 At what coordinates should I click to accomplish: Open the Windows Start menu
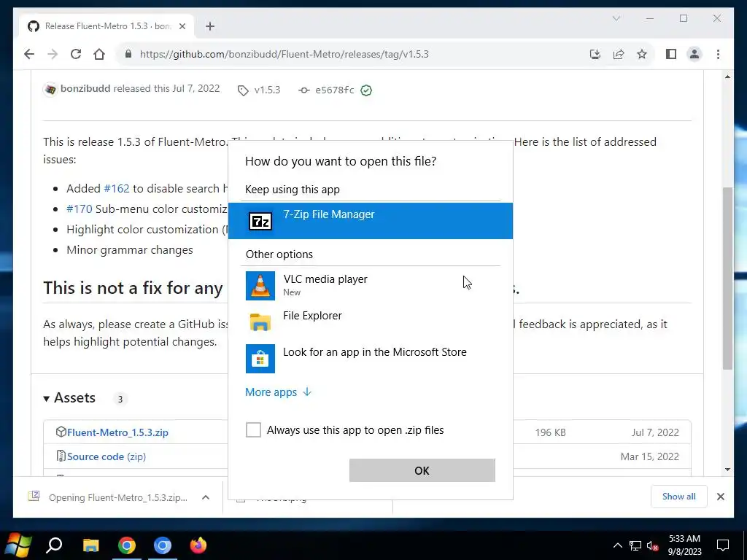click(x=18, y=545)
